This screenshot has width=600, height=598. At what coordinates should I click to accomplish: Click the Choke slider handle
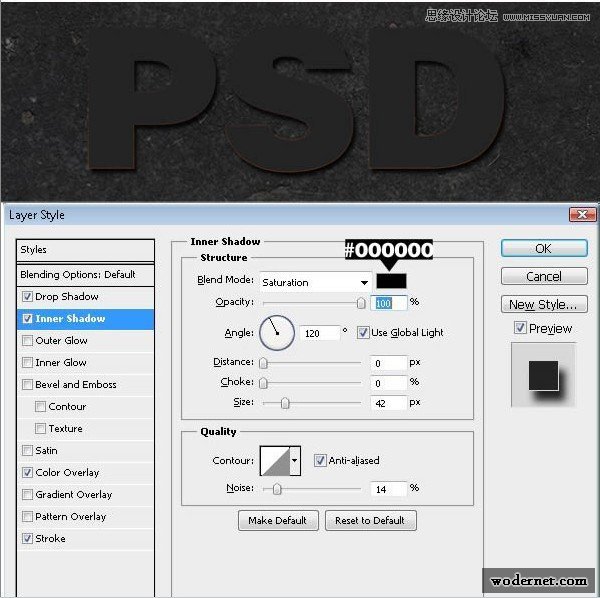click(x=263, y=383)
